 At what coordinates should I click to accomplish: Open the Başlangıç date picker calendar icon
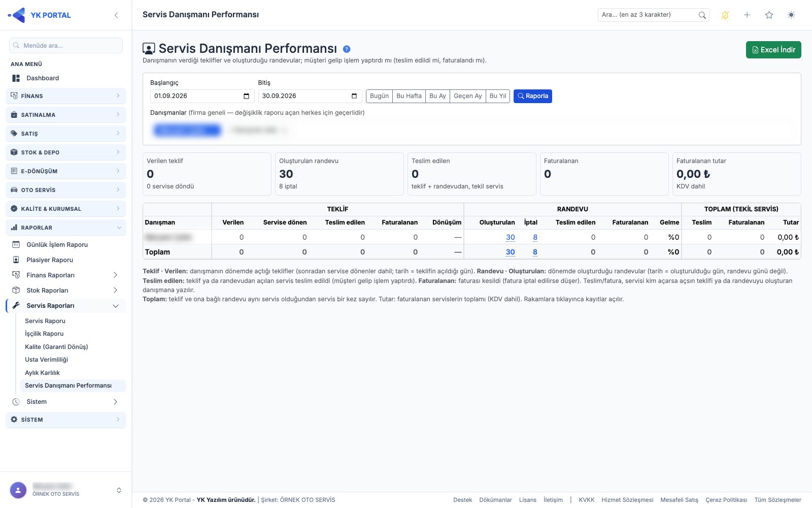[x=246, y=96]
